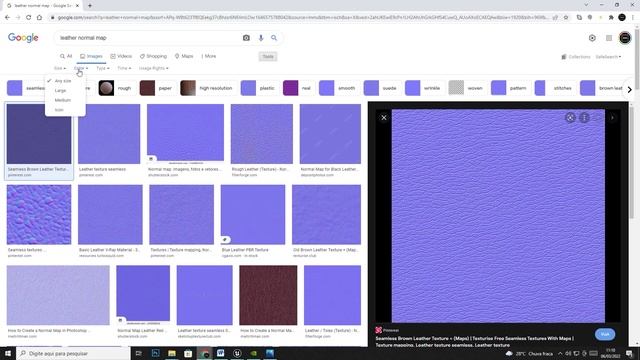
Task: Select the high resolution suggestion chip
Action: click(207, 88)
